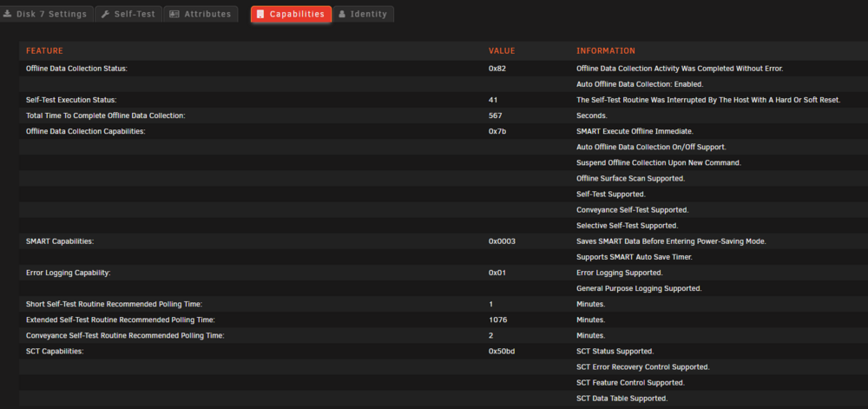Click 'Error Logging Supported.' text
This screenshot has width=868, height=409.
click(620, 273)
